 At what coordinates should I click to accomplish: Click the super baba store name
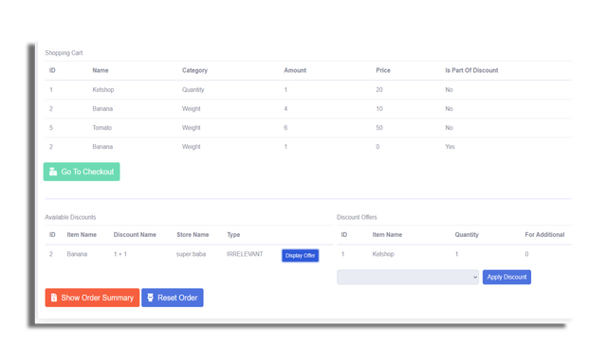[191, 254]
